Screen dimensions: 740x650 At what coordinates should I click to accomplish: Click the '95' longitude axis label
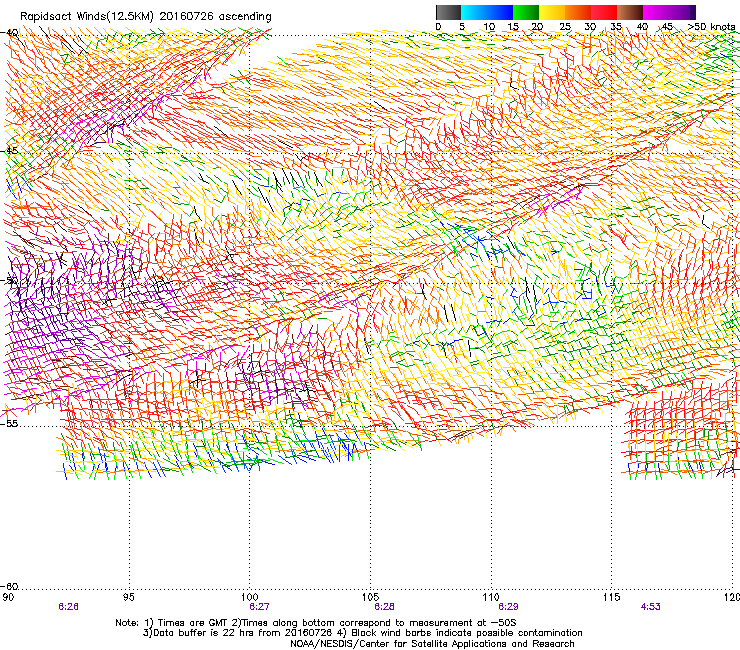click(x=128, y=597)
